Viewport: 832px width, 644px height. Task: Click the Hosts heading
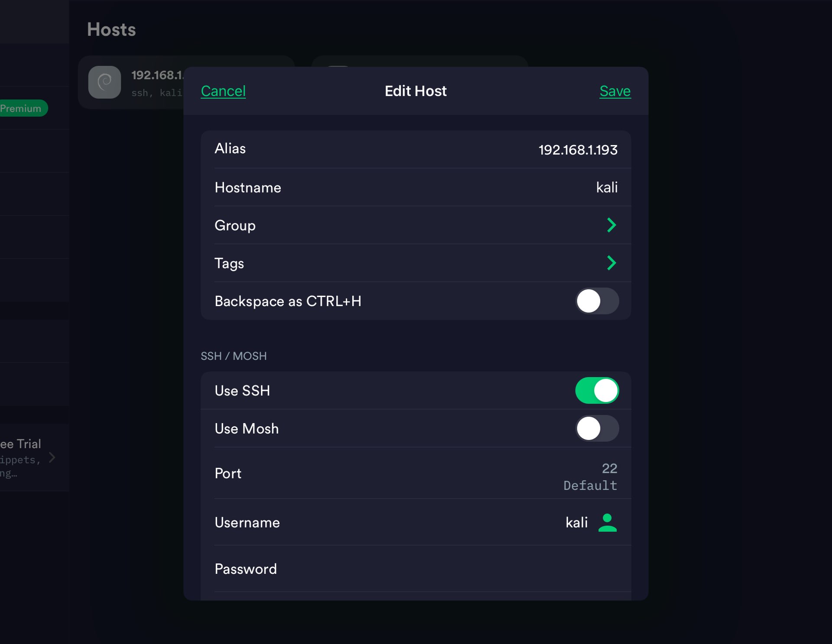pos(111,29)
